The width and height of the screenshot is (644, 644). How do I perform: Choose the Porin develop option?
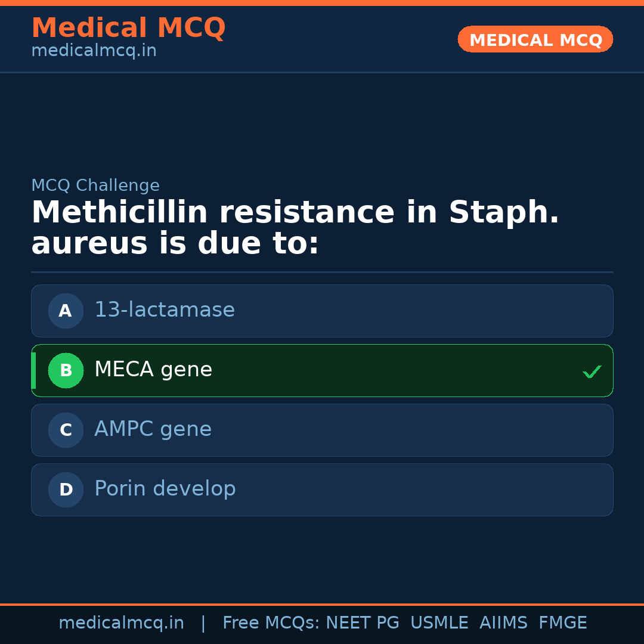pyautogui.click(x=165, y=489)
